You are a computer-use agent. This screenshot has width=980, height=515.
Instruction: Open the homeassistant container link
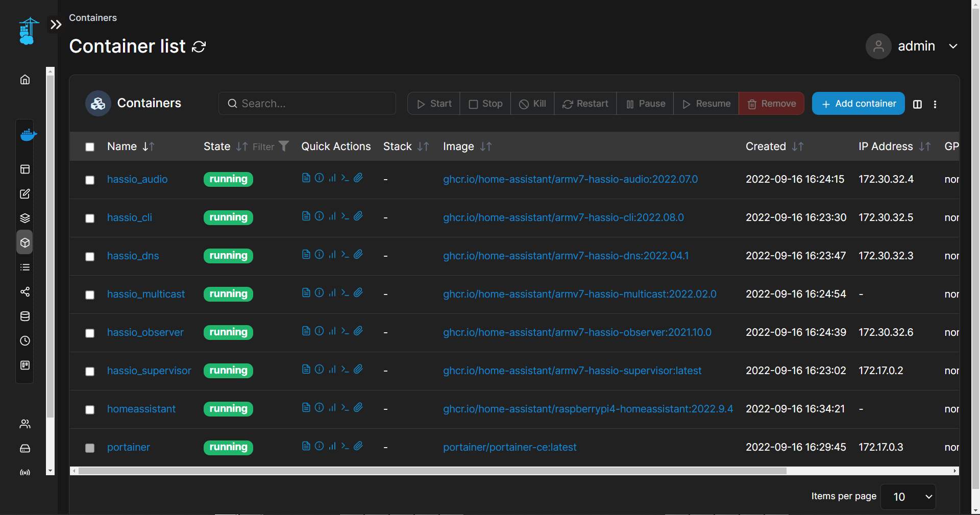(x=141, y=409)
